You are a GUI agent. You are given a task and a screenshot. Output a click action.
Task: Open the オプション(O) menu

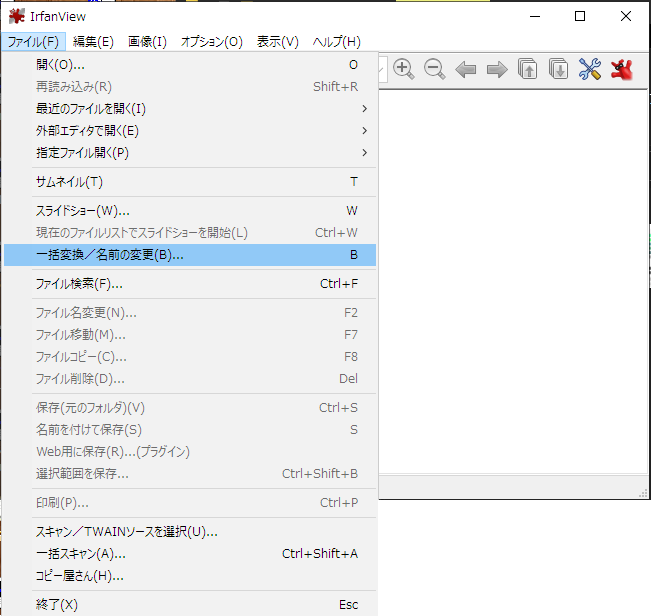coord(212,42)
